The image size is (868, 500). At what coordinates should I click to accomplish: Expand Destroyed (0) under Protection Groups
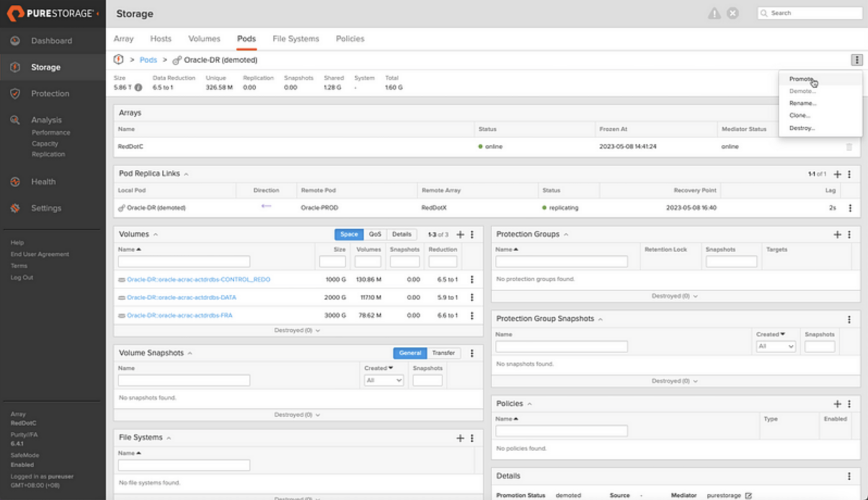675,296
